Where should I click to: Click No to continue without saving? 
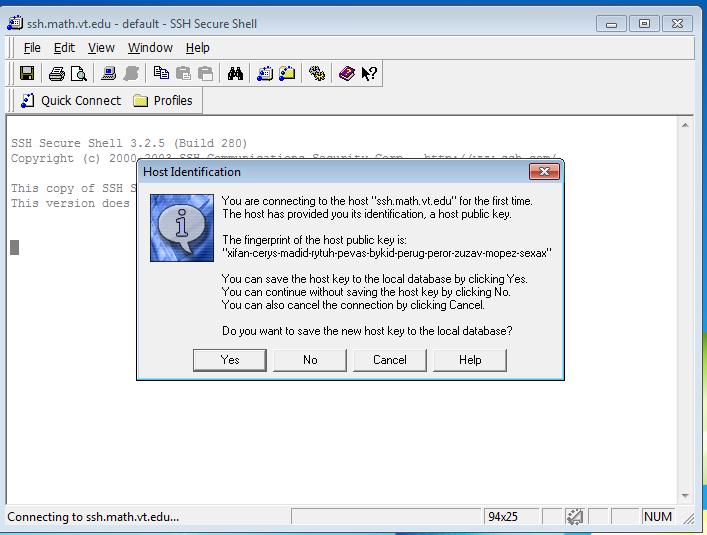point(310,360)
